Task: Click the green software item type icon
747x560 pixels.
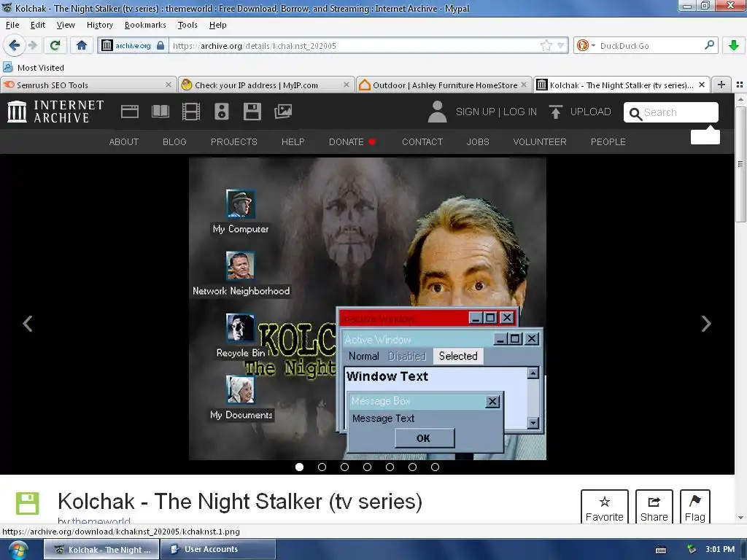Action: [x=27, y=504]
